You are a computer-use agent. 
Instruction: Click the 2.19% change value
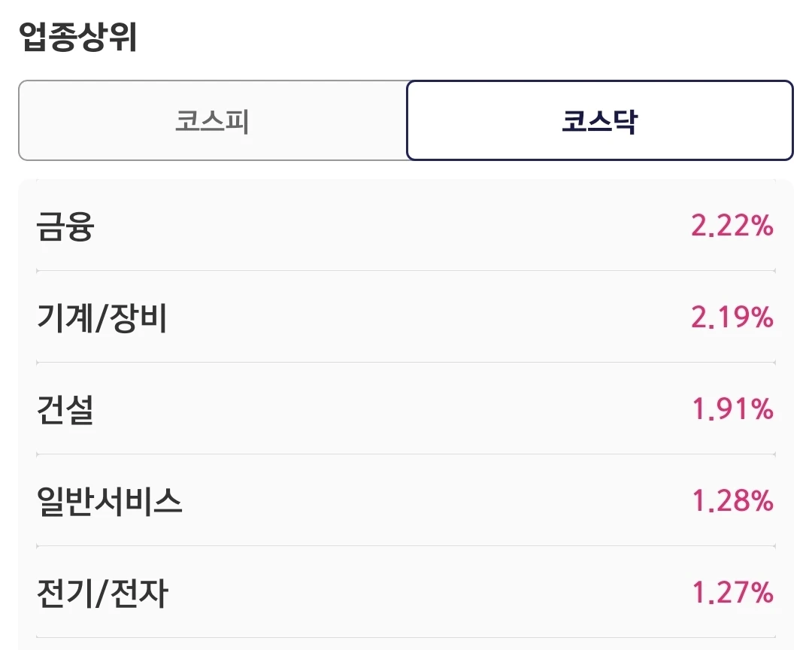click(732, 317)
